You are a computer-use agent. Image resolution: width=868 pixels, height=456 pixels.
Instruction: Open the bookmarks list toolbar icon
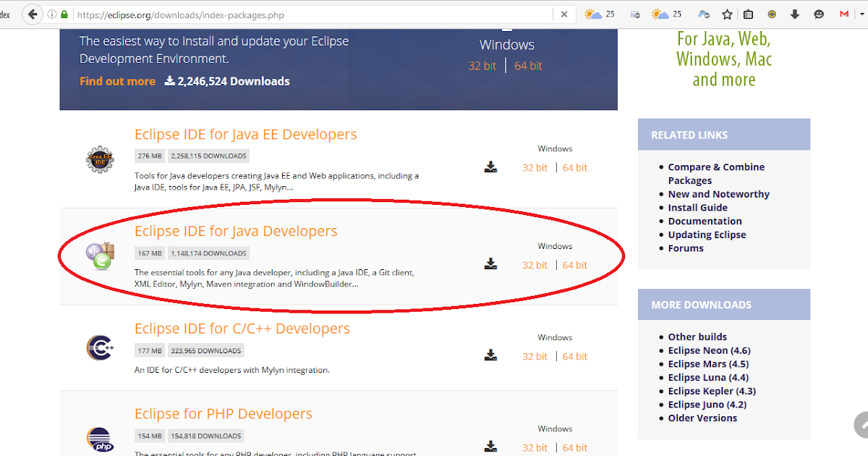point(749,14)
